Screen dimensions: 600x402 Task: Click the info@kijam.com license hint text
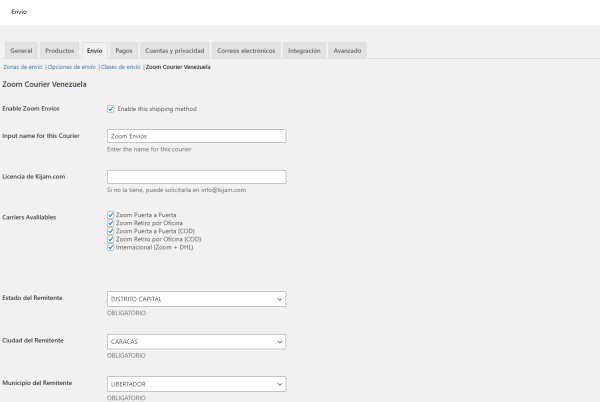(176, 190)
